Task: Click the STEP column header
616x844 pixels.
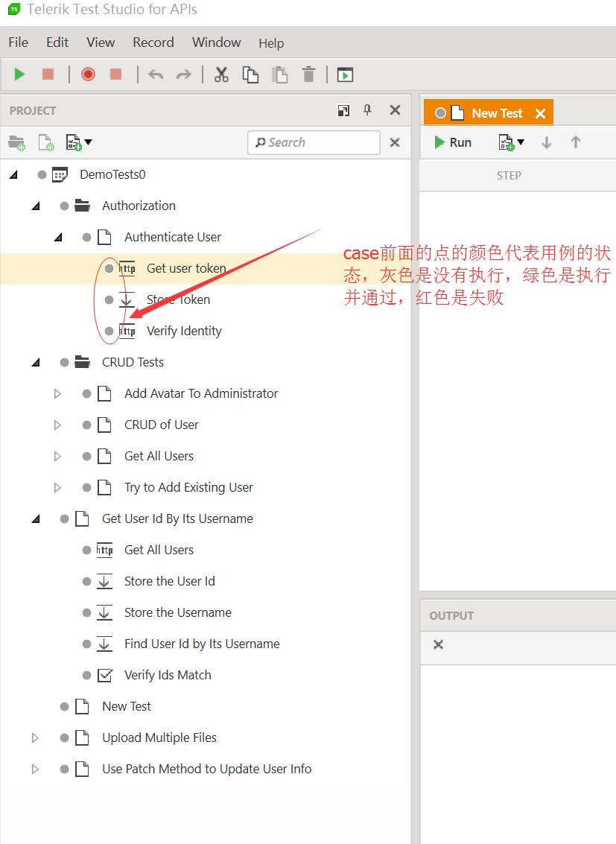Action: (x=509, y=176)
